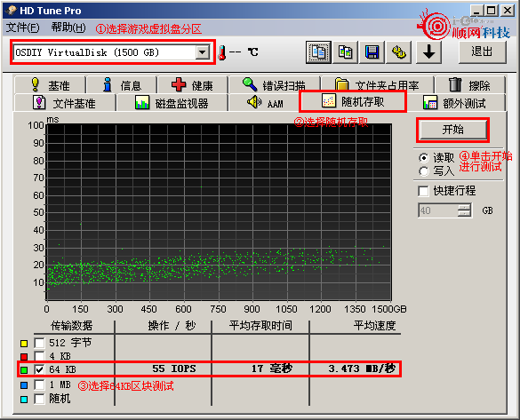Click the 文件夹占用率 folder icon
The image size is (520, 420).
pyautogui.click(x=342, y=84)
